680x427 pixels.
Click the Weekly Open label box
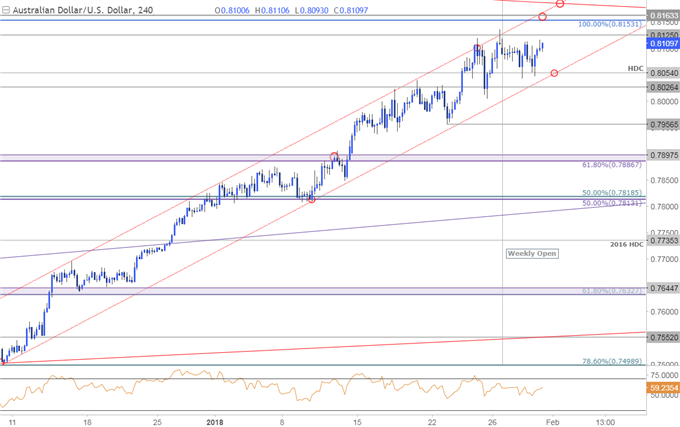(532, 254)
